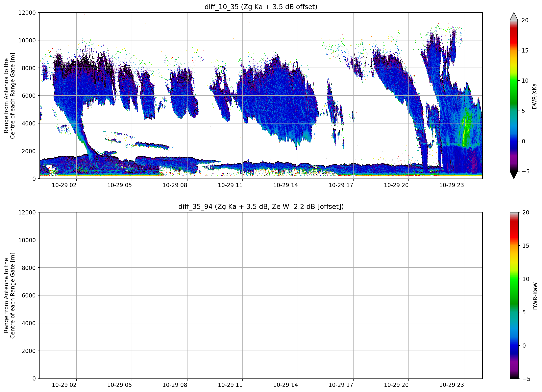The height and width of the screenshot is (392, 542).
Task: Click the top plot title 'diff_10_35 (Zg Ka + 3.5 dB offset)'
Action: point(261,7)
